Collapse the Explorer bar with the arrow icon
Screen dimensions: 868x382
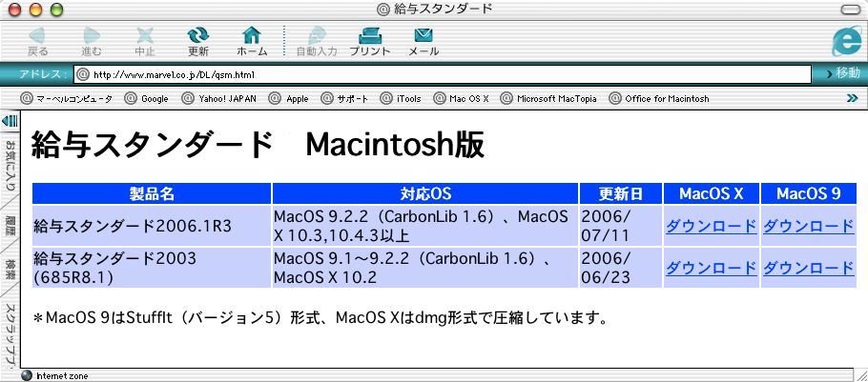tap(10, 121)
